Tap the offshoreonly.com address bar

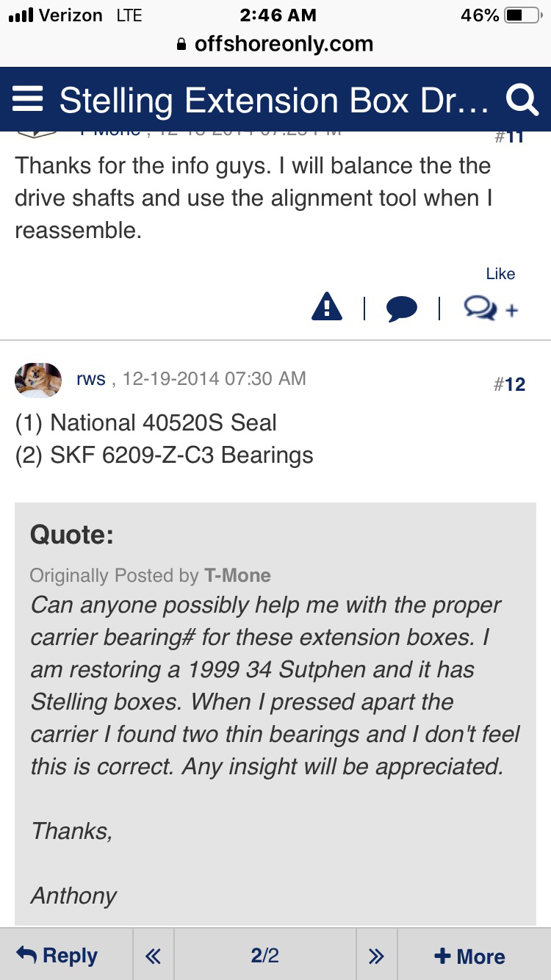283,44
